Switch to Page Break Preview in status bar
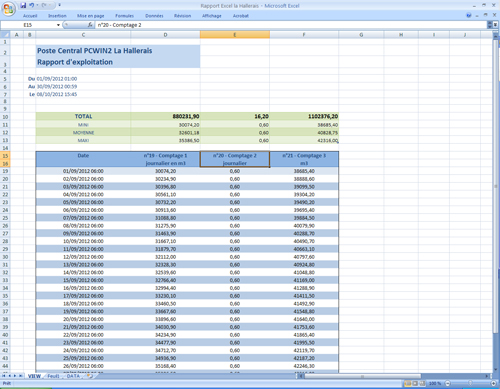 coord(422,384)
